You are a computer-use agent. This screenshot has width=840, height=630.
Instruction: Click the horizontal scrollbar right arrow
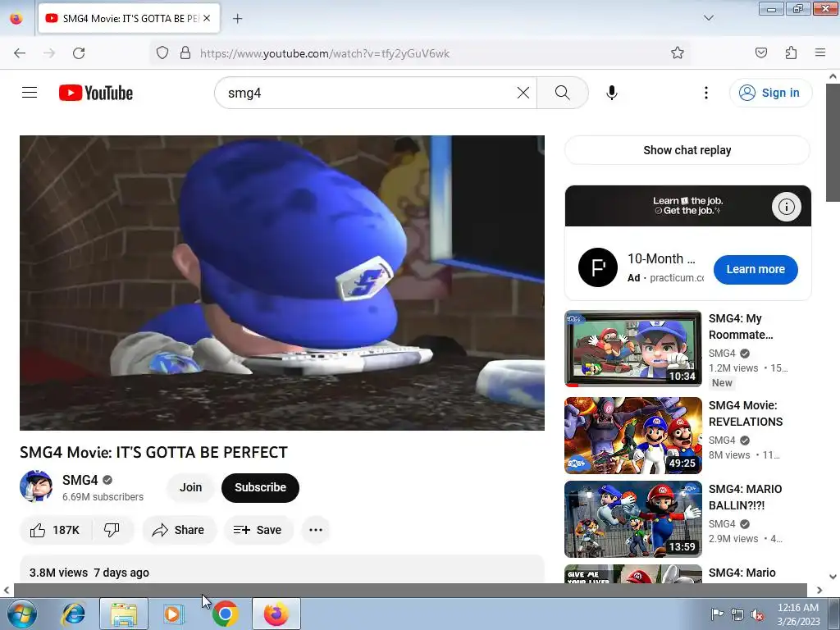pyautogui.click(x=819, y=591)
